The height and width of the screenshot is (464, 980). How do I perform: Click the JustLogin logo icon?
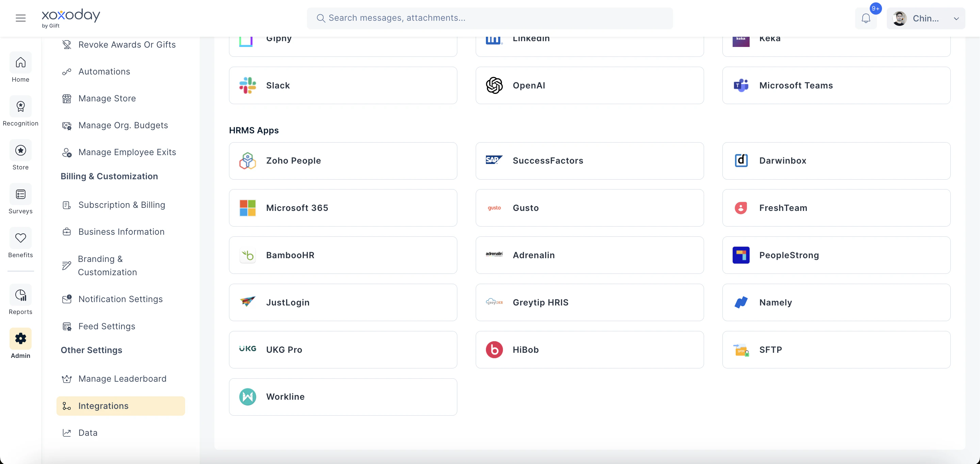(x=248, y=302)
